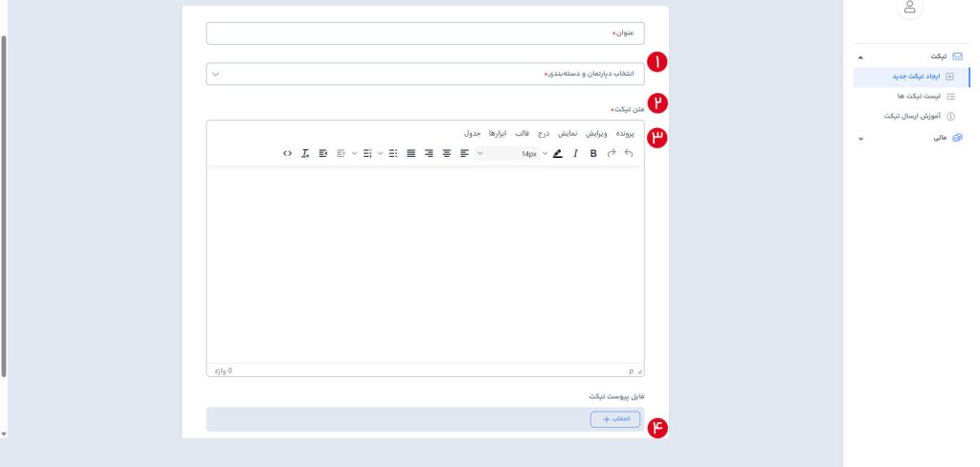The height and width of the screenshot is (467, 980).
Task: Click the عنوان title input field
Action: click(x=425, y=33)
